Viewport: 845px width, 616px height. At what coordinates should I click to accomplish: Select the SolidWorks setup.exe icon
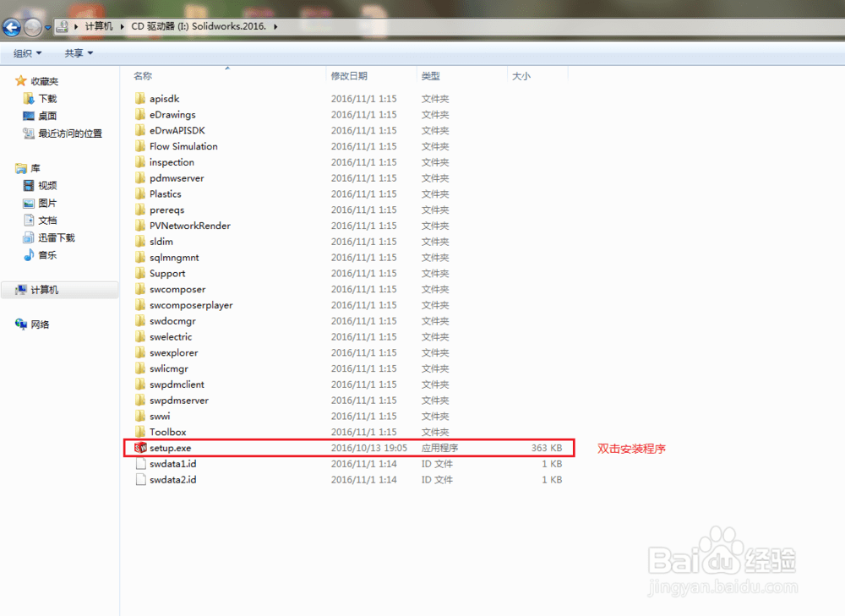point(140,447)
